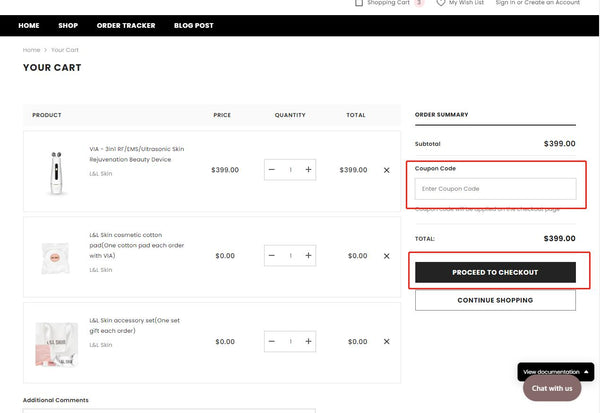Open Order Tracker in navigation bar
600x413 pixels.
pos(126,25)
